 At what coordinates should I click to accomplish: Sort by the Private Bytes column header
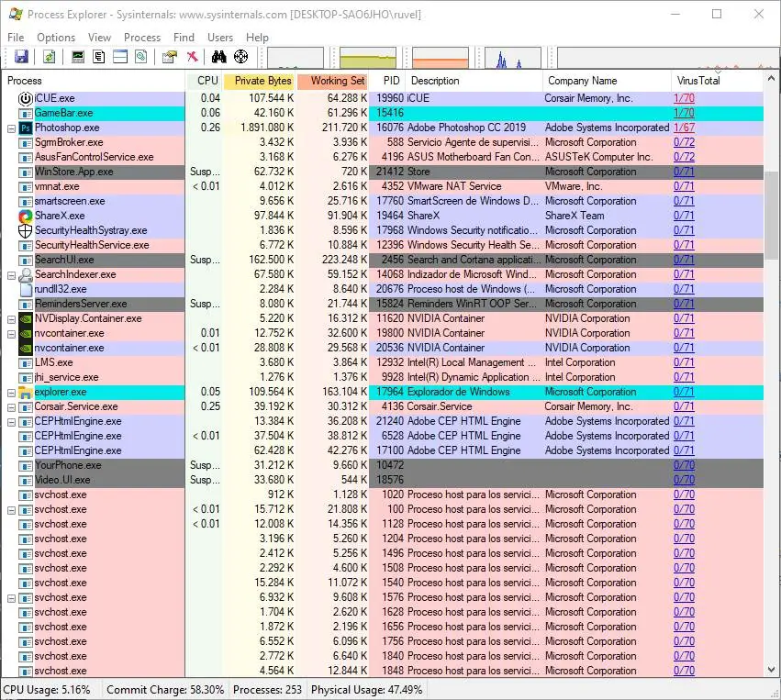tap(260, 81)
